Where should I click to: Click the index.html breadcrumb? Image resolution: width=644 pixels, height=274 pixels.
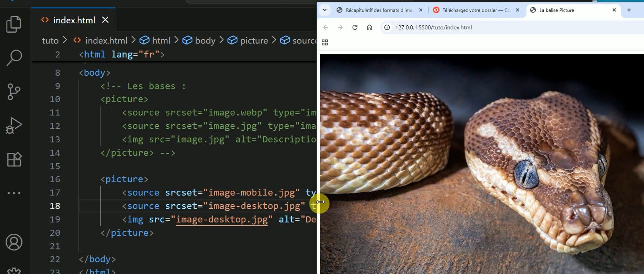click(101, 41)
